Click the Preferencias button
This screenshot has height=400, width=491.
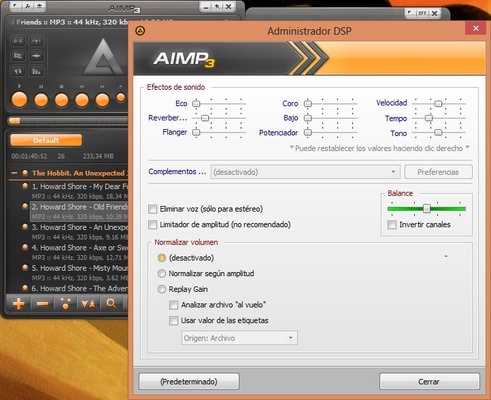438,172
